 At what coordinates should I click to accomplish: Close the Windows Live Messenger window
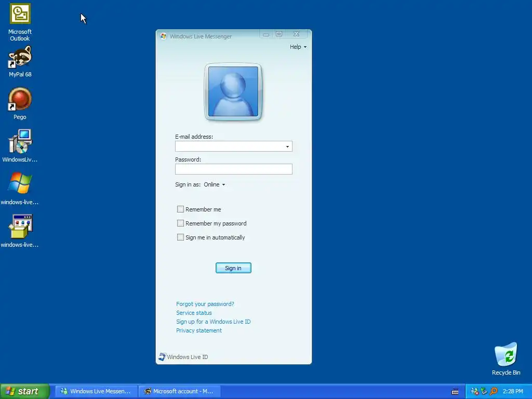tap(296, 34)
